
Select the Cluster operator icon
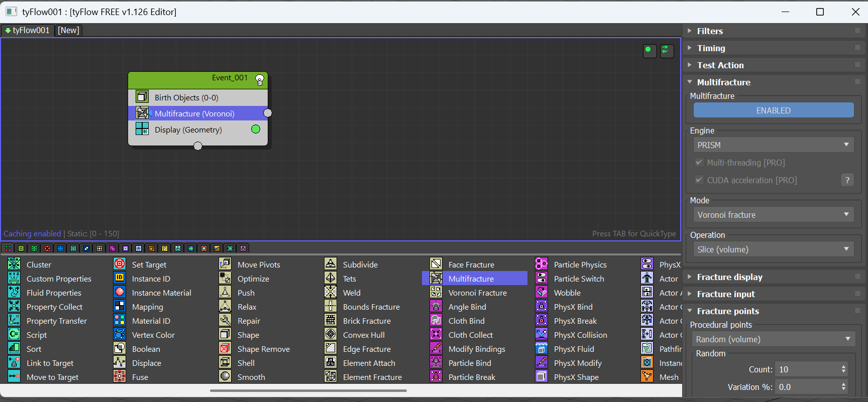tap(14, 264)
